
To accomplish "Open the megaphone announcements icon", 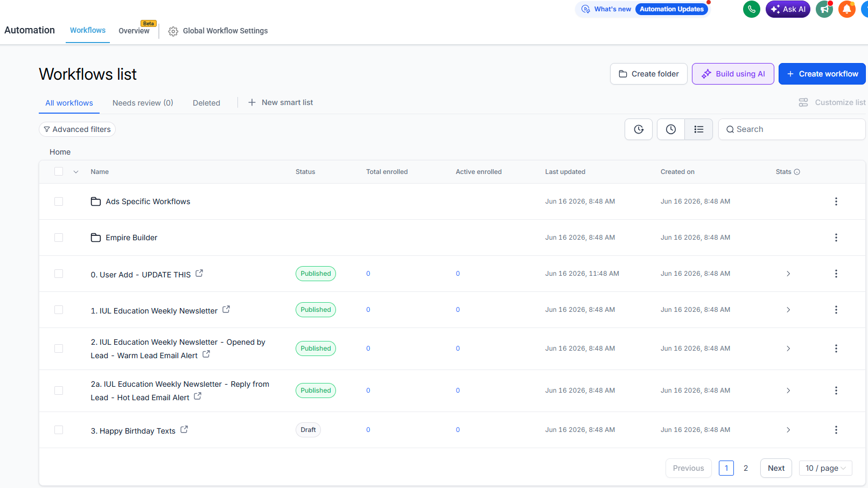I will click(x=824, y=9).
